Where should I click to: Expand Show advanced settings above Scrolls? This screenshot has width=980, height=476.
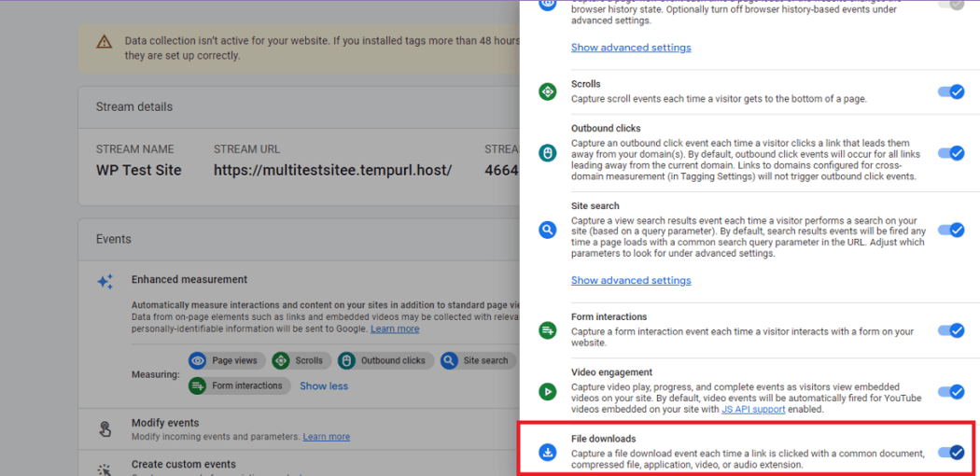(631, 48)
